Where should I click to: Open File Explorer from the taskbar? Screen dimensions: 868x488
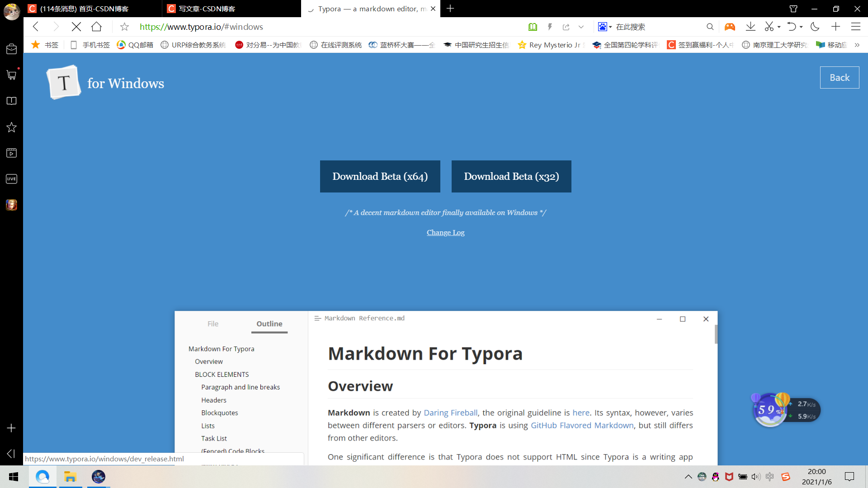(70, 477)
